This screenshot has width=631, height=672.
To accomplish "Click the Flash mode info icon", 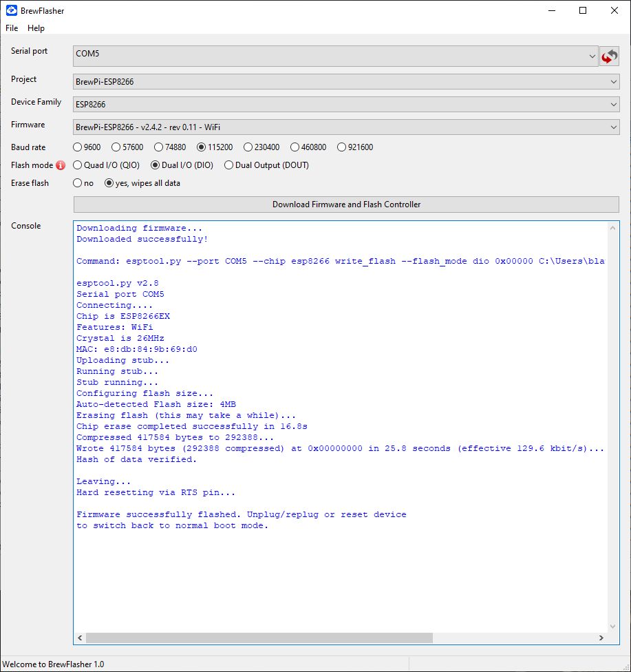I will click(x=61, y=165).
